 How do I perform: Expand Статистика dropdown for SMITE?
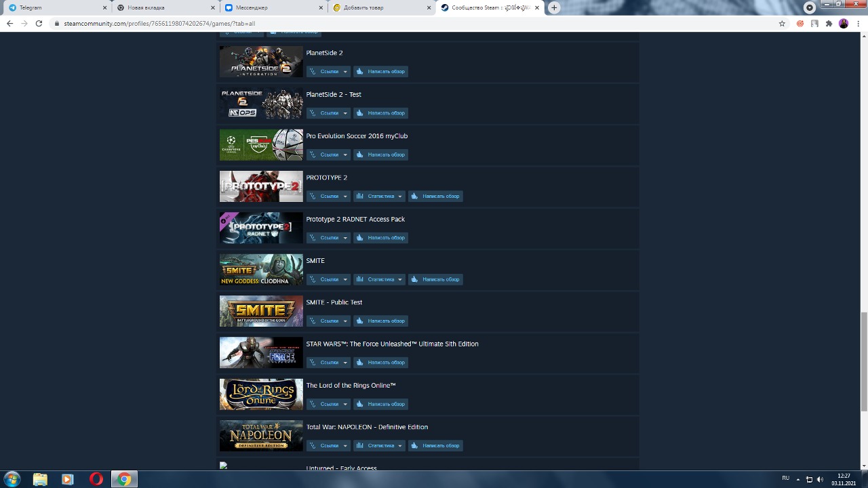(x=379, y=279)
